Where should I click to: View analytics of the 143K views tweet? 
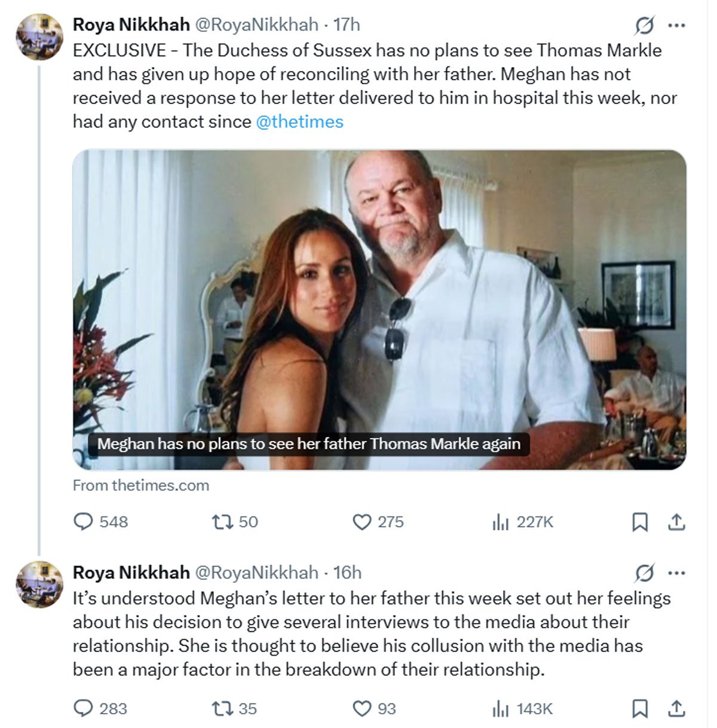coord(500,709)
